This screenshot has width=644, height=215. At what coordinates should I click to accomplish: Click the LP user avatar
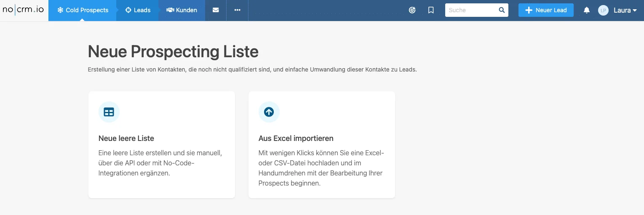[x=603, y=10]
